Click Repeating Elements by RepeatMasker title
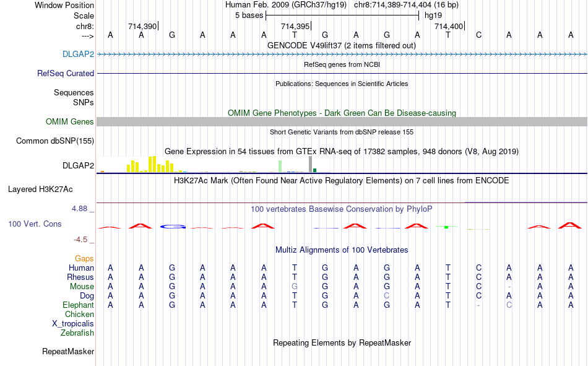Image resolution: width=588 pixels, height=366 pixels. click(x=342, y=342)
